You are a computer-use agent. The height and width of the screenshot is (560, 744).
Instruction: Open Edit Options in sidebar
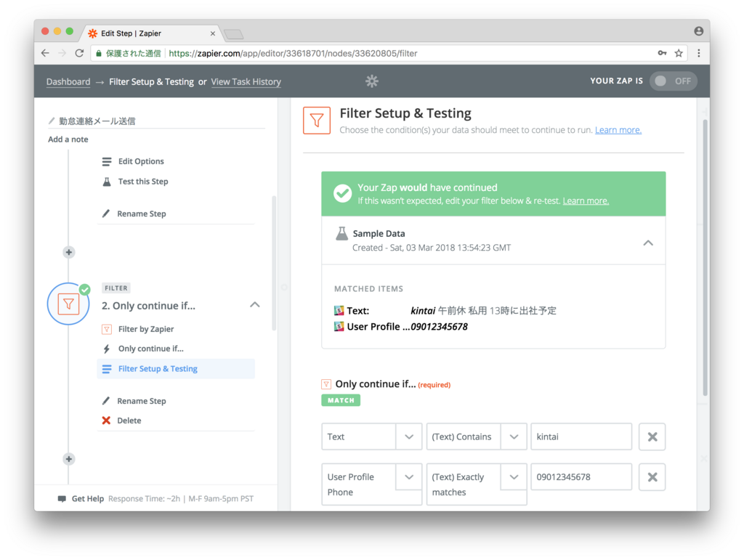point(141,162)
